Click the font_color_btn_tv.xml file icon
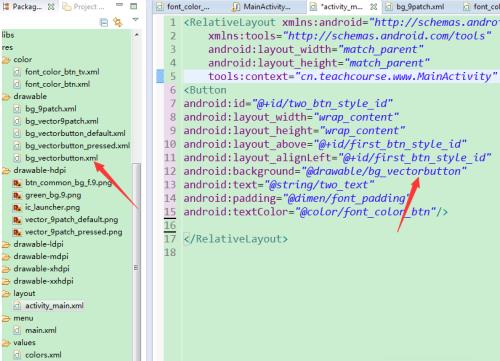500x361 pixels. 17,72
